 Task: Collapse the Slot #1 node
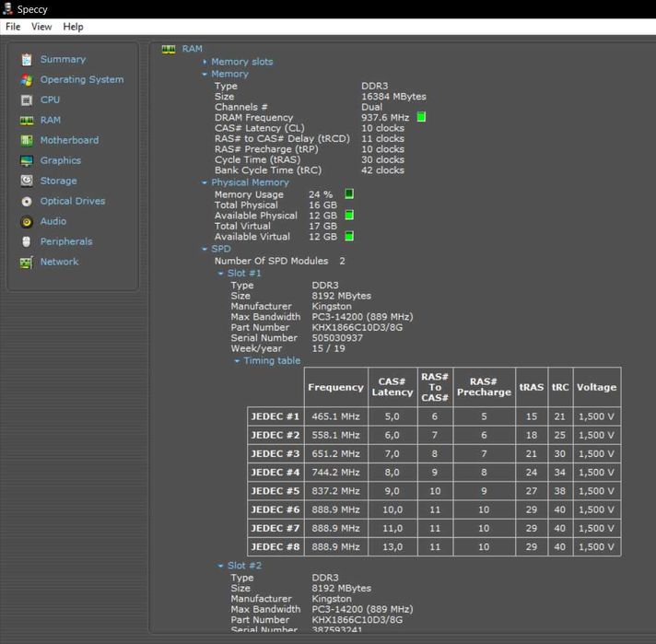coord(220,274)
